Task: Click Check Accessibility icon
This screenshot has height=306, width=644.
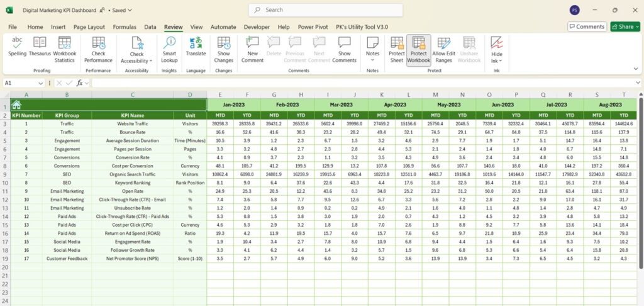Action: [x=136, y=43]
